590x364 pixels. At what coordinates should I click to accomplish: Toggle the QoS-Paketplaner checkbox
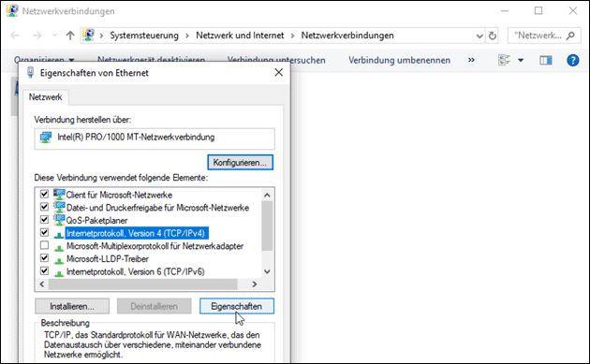pos(44,219)
